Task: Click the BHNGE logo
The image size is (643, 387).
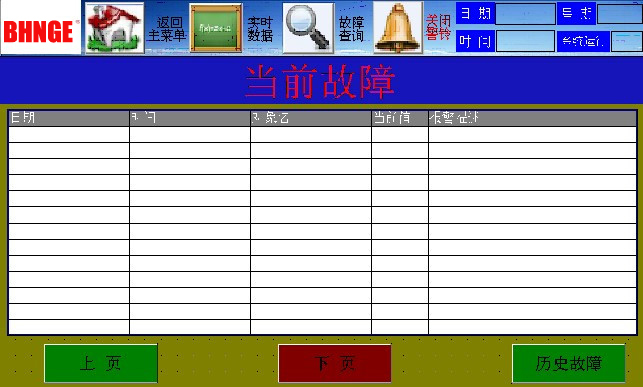Action: pyautogui.click(x=41, y=27)
